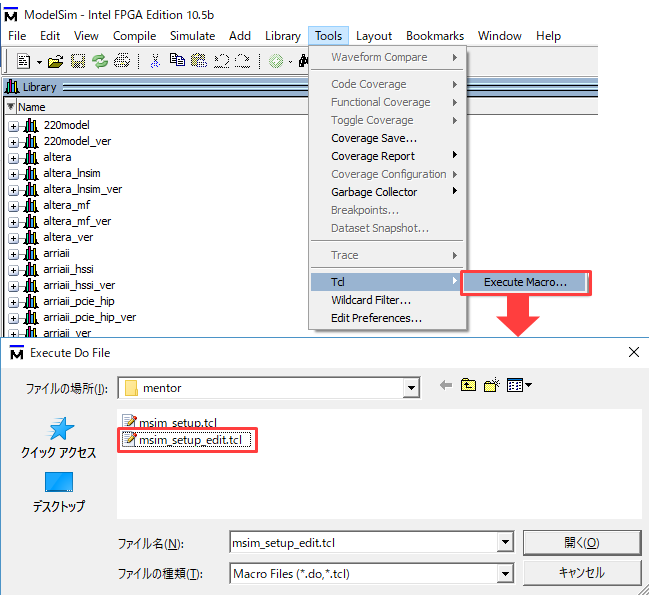Click the Name column sort triangle
649x595 pixels.
pyautogui.click(x=11, y=107)
